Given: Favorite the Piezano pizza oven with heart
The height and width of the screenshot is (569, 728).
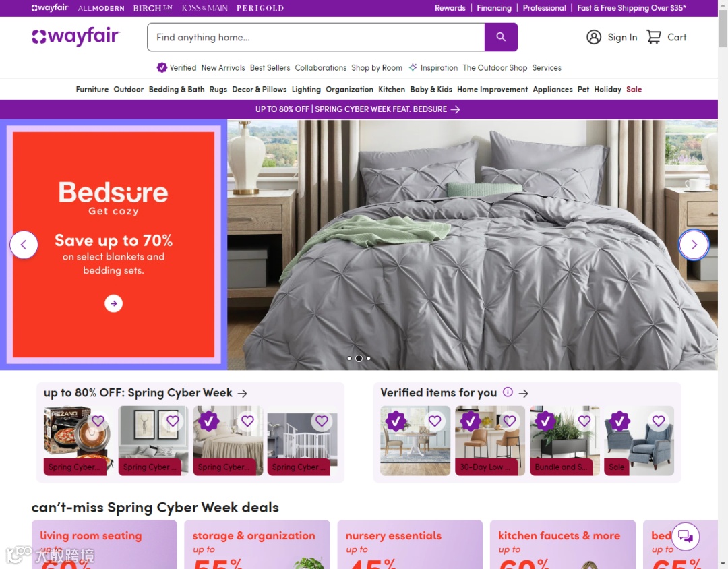Looking at the screenshot, I should (98, 421).
